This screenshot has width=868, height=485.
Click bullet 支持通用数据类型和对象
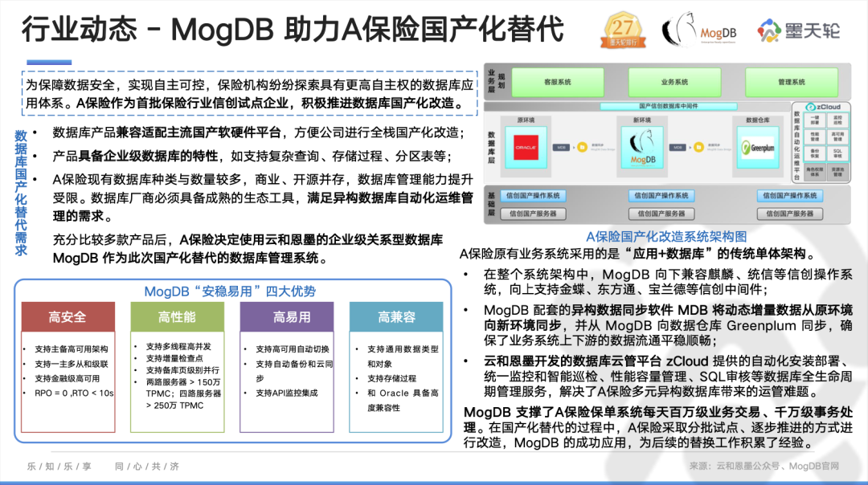point(403,357)
